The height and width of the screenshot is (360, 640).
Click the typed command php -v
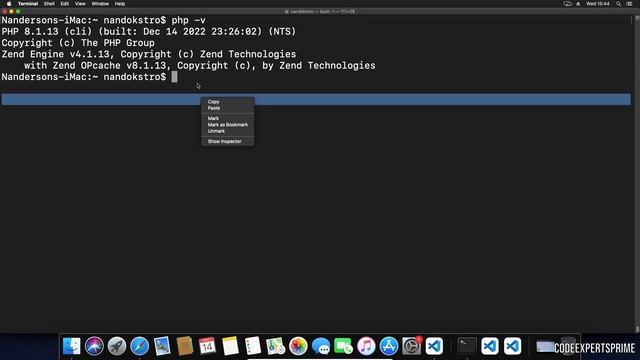tap(188, 20)
